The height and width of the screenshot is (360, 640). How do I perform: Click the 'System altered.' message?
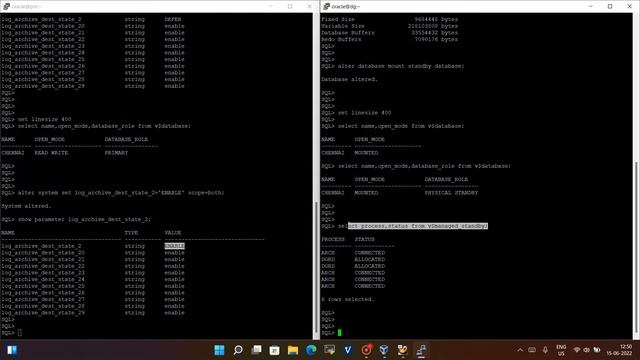(26, 206)
